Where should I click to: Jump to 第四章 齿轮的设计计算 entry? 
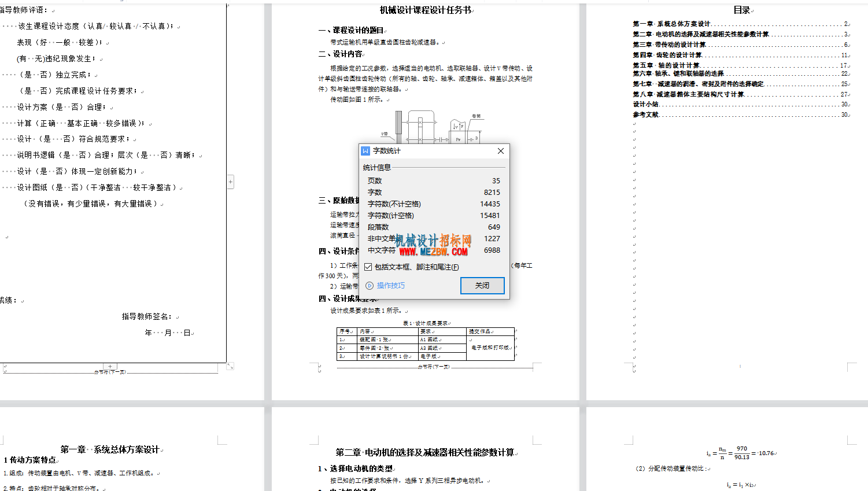[741, 55]
